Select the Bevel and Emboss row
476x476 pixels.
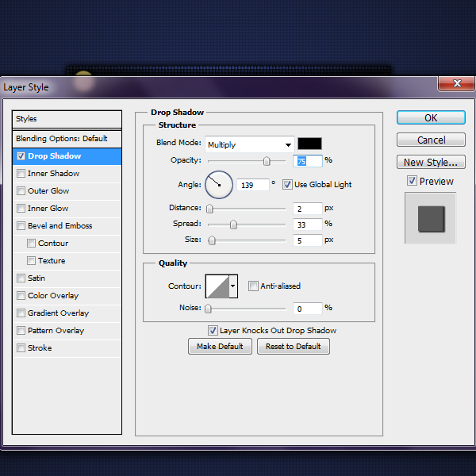(x=67, y=226)
